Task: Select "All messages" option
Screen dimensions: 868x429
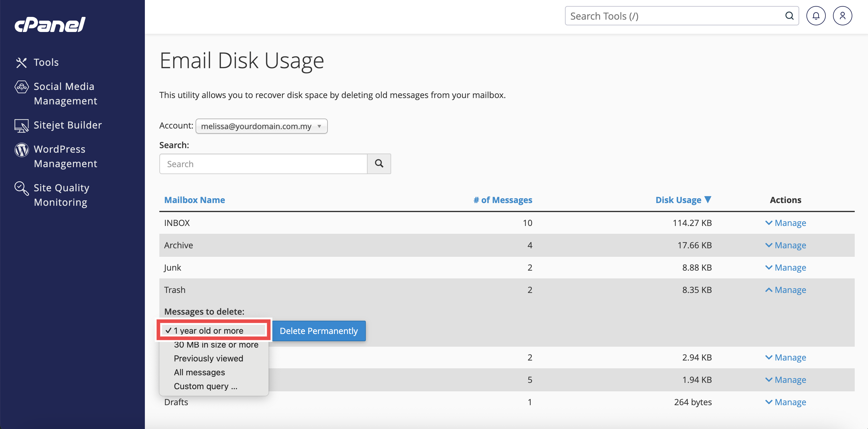Action: [x=199, y=372]
